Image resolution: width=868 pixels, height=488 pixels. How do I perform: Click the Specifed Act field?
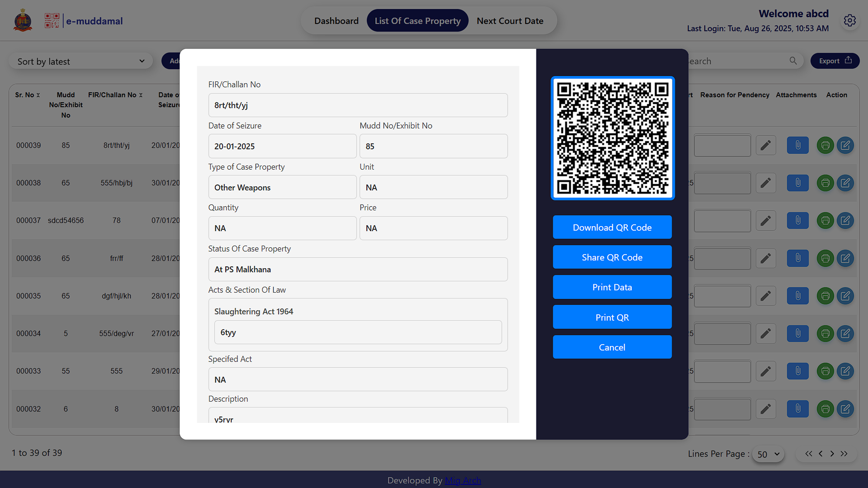click(x=358, y=379)
